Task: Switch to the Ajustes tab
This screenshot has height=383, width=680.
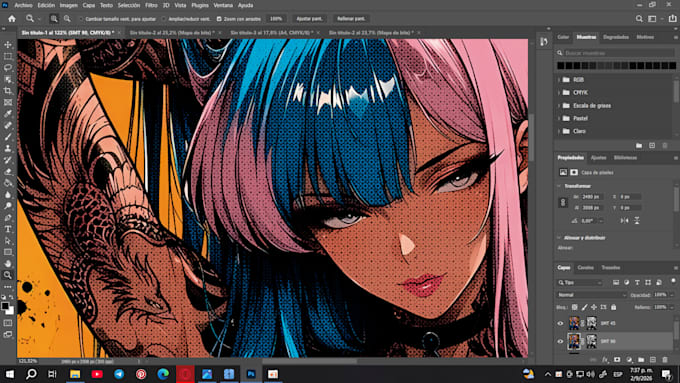Action: pos(598,157)
